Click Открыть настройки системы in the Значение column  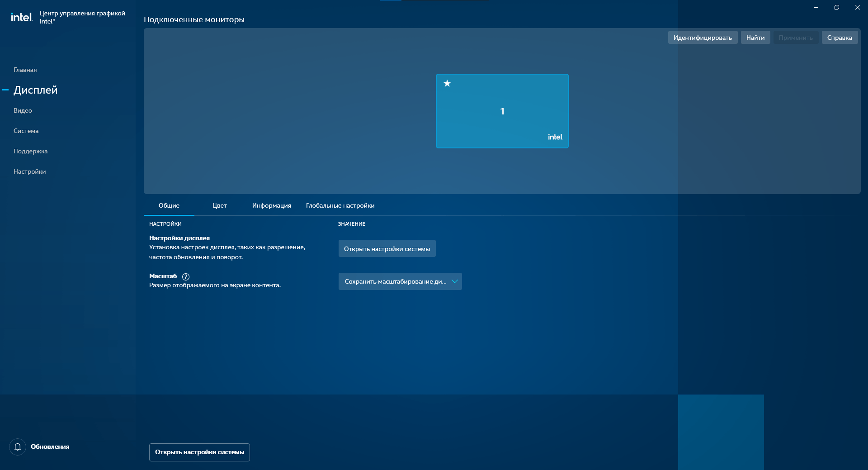387,249
